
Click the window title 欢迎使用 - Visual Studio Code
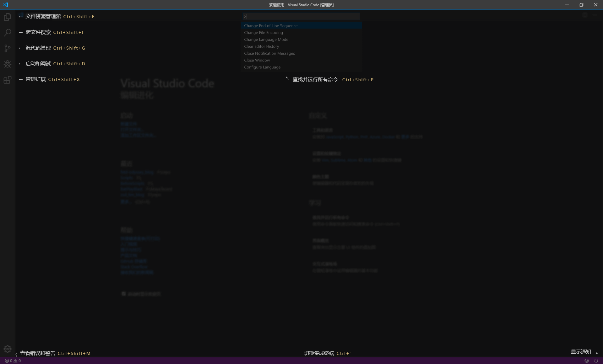tap(301, 5)
